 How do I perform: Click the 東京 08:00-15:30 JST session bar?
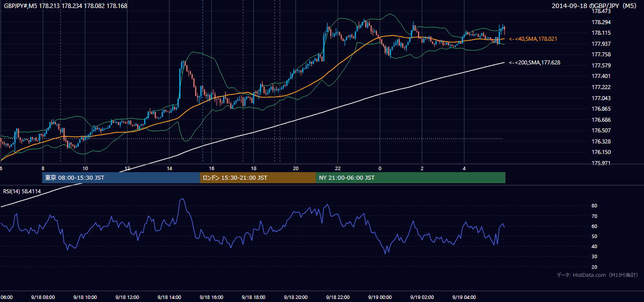[x=121, y=178]
